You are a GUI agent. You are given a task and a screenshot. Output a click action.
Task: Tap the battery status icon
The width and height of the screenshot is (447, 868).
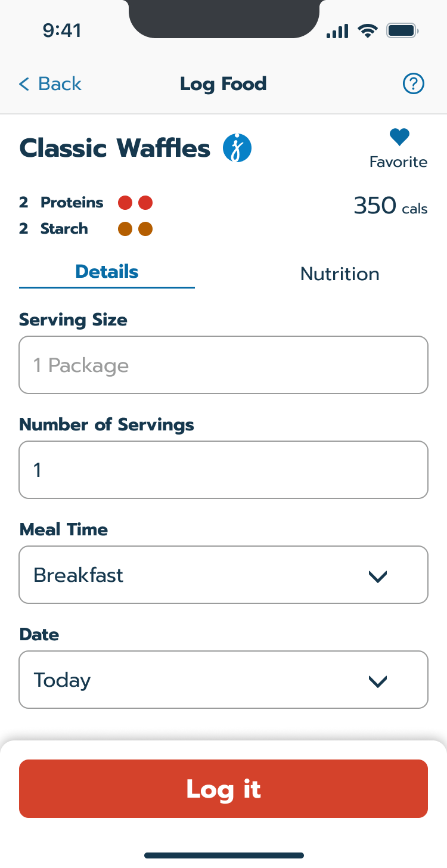[402, 31]
